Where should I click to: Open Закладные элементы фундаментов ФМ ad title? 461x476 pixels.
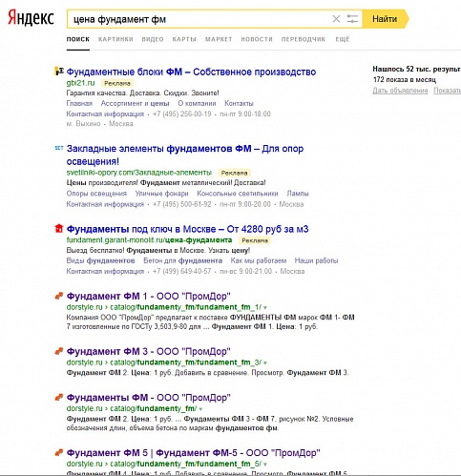click(x=185, y=155)
